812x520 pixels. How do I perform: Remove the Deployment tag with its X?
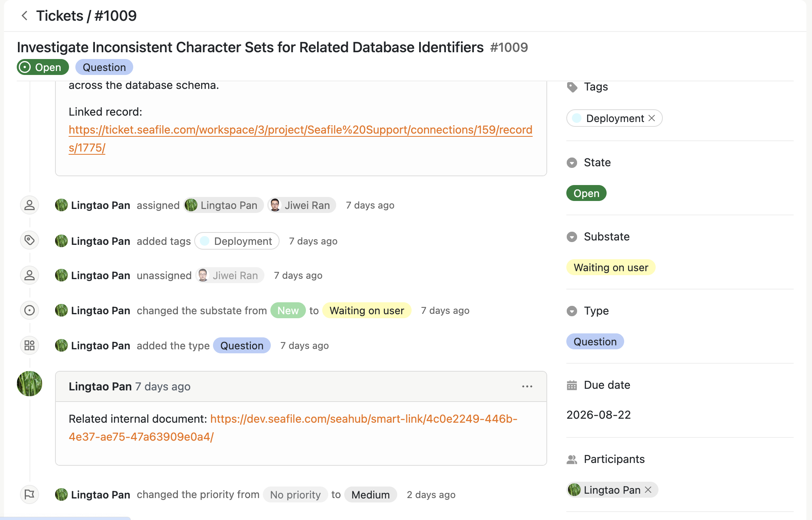pyautogui.click(x=652, y=118)
